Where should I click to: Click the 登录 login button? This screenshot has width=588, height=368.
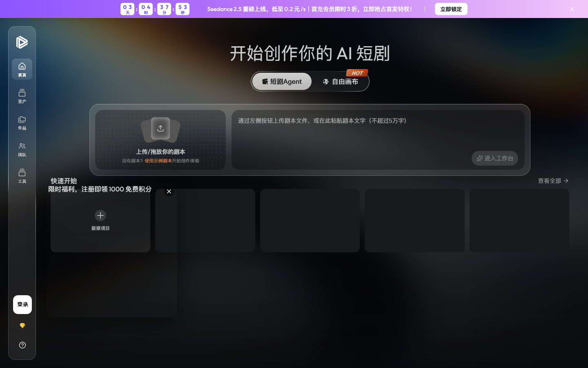pyautogui.click(x=22, y=305)
